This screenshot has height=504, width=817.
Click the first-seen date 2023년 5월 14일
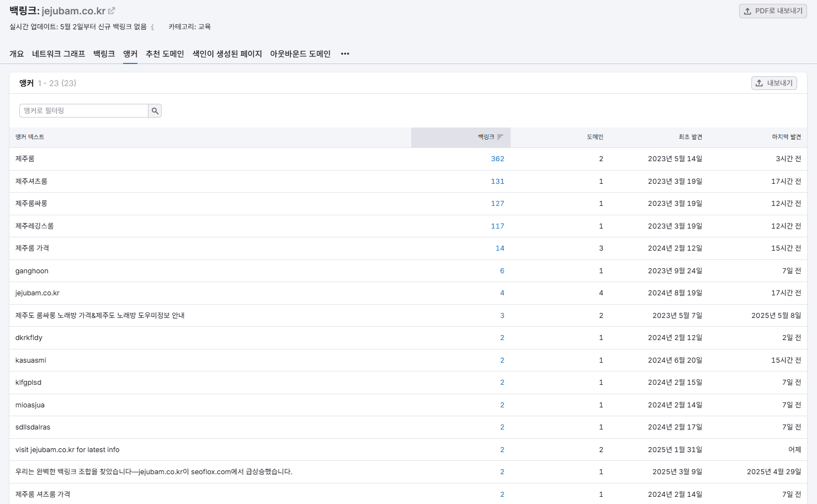[x=675, y=159]
